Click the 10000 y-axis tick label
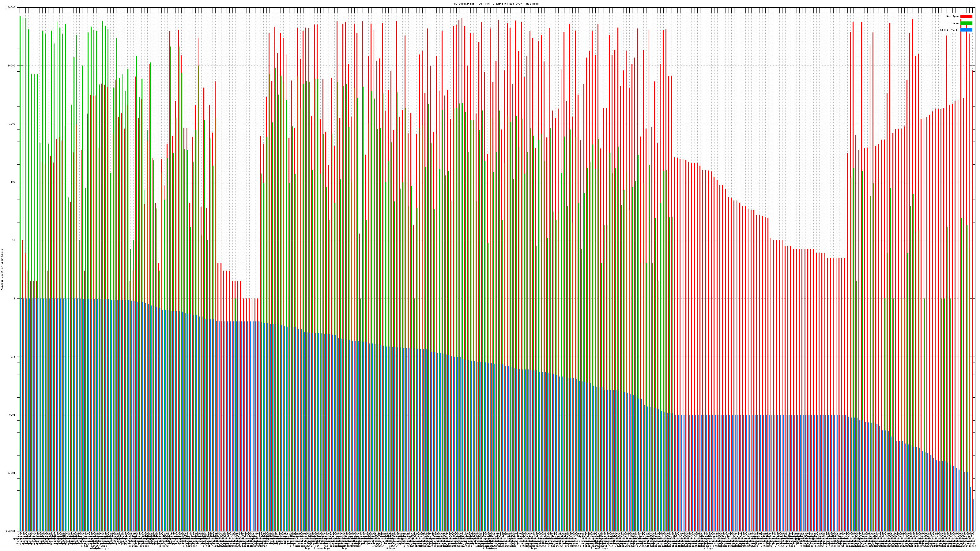 (x=12, y=66)
